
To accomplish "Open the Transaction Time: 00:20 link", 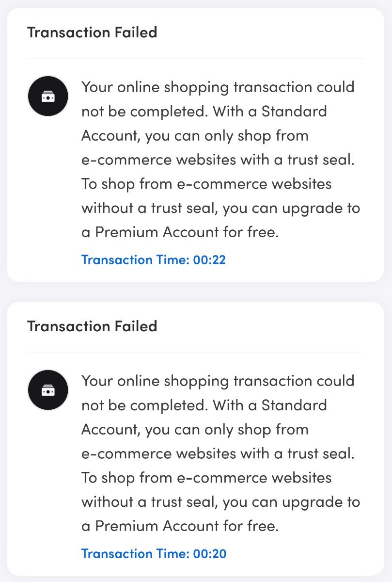I will coord(154,553).
